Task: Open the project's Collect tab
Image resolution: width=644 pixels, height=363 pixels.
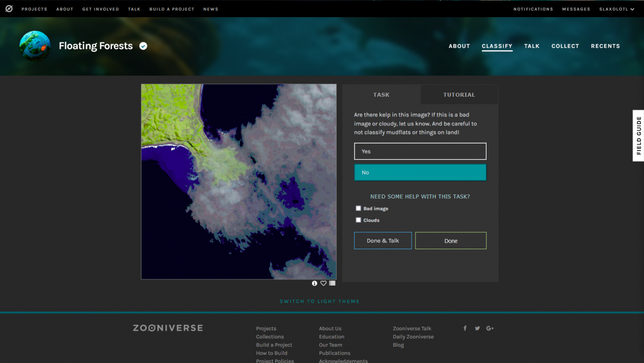Action: 566,46
